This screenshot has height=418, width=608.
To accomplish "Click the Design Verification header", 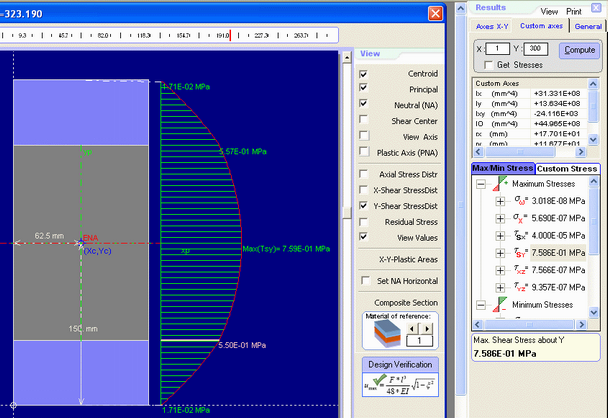I will pyautogui.click(x=400, y=364).
